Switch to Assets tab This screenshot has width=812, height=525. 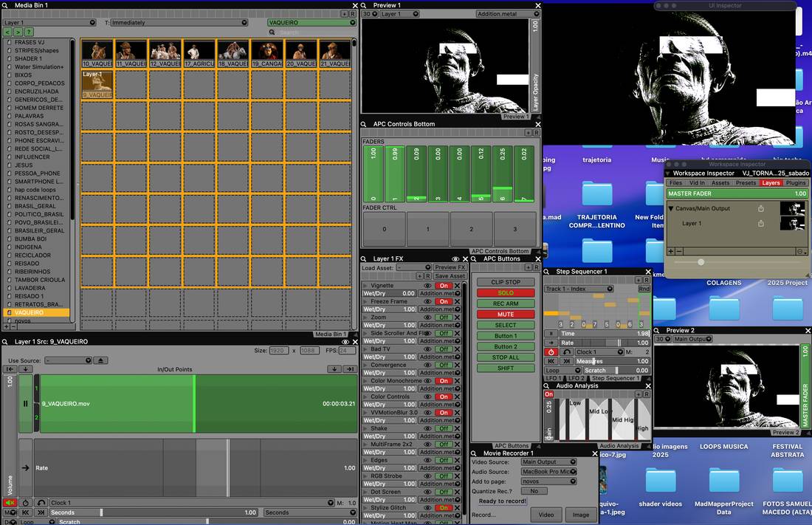pyautogui.click(x=720, y=183)
